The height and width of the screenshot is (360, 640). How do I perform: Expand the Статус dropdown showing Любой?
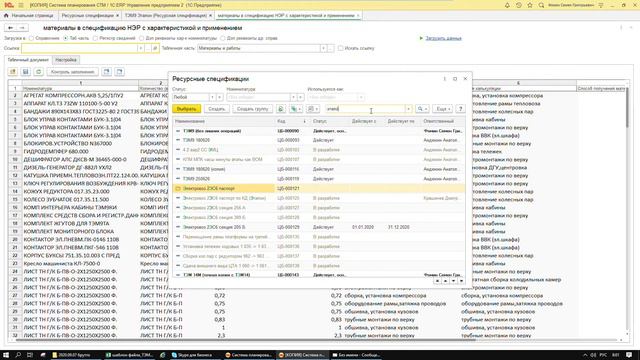tap(213, 97)
